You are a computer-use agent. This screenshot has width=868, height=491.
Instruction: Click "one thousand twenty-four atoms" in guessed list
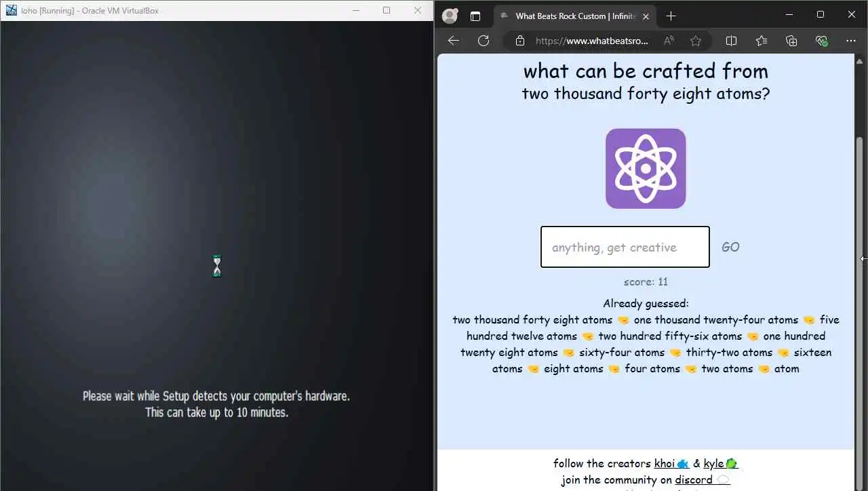pos(716,320)
